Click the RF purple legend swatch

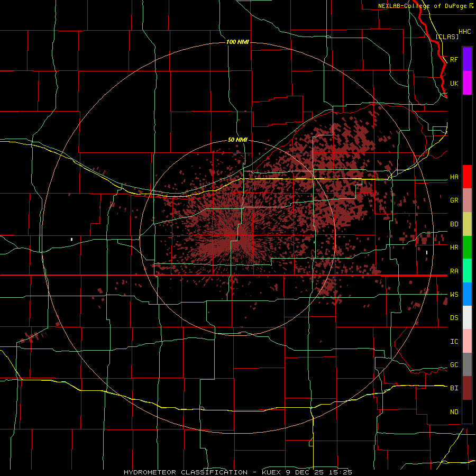coord(467,59)
